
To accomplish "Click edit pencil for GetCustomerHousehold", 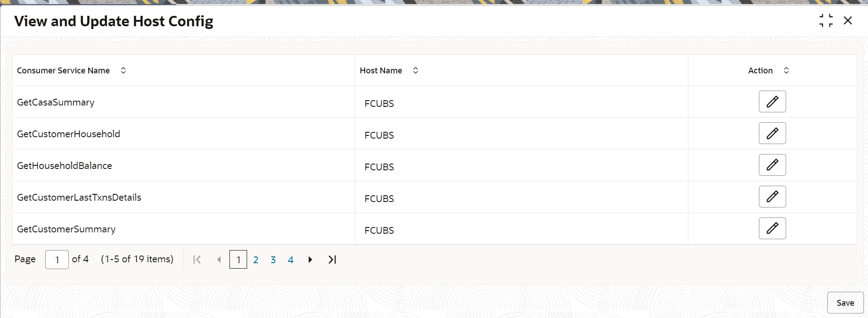I will click(772, 133).
